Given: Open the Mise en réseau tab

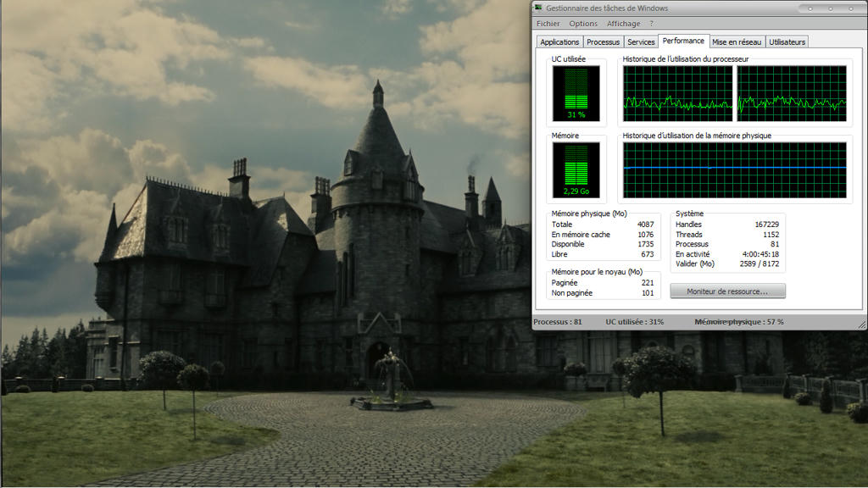Looking at the screenshot, I should coord(737,42).
